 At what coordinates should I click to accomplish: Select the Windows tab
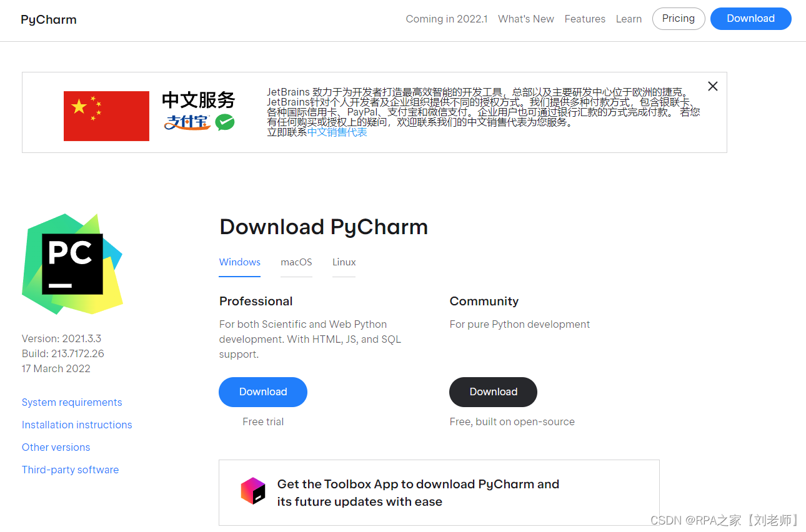click(x=240, y=262)
